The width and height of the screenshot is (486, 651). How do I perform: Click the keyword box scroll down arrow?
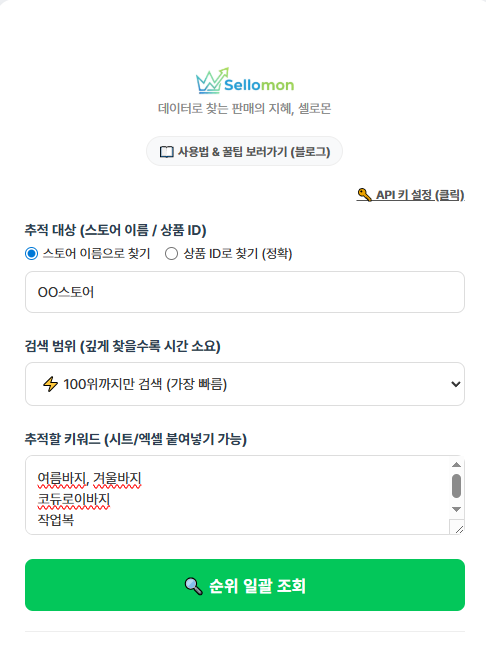point(457,509)
